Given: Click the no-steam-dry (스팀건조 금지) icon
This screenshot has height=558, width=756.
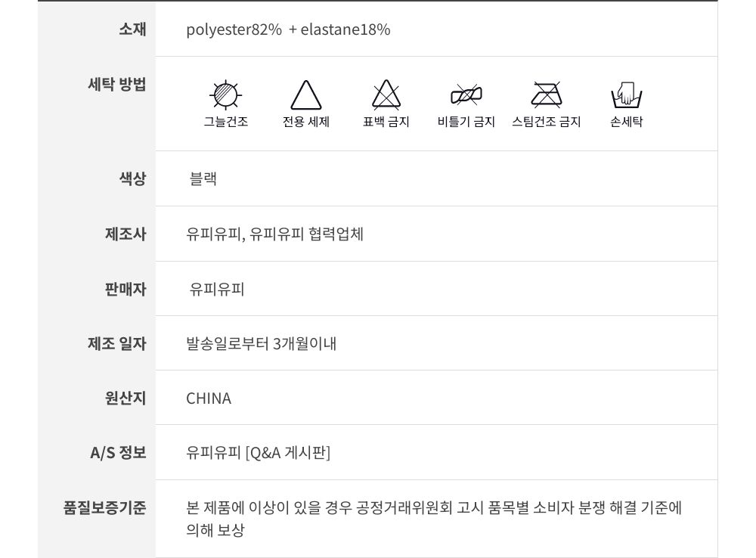Looking at the screenshot, I should [x=547, y=95].
